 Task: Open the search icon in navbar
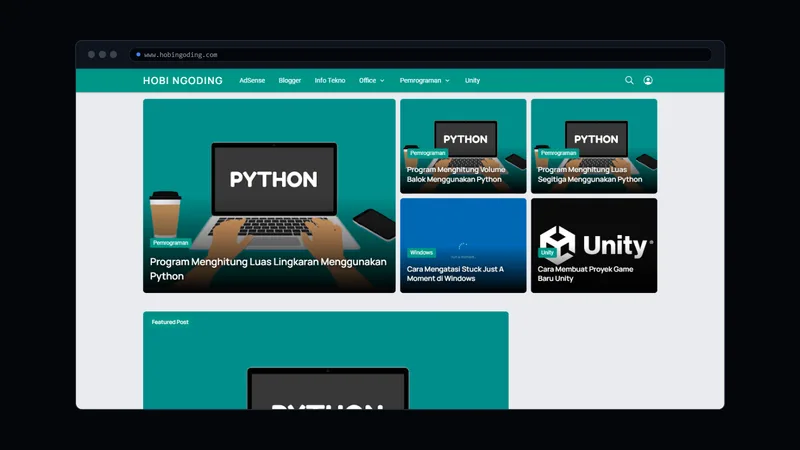click(x=629, y=80)
